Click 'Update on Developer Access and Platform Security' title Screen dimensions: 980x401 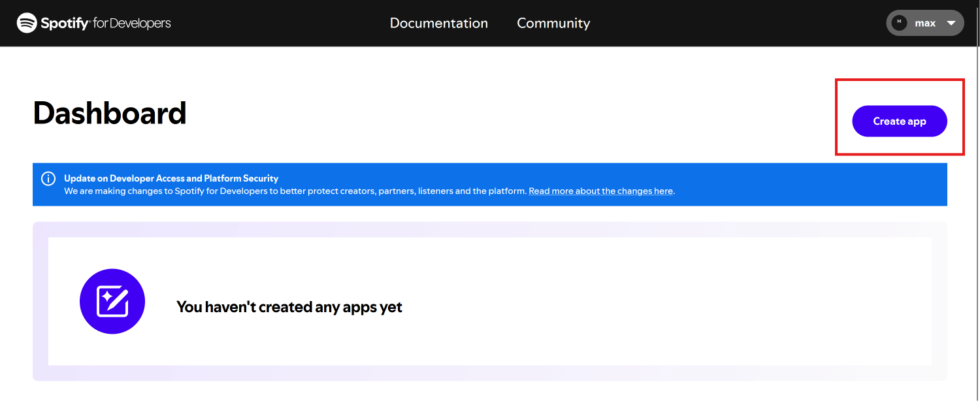point(171,178)
